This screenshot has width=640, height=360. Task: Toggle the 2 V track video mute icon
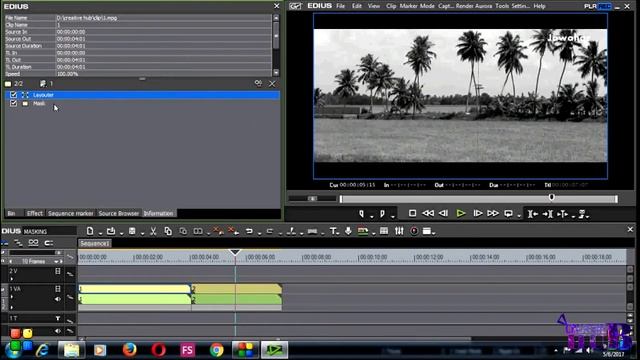58,271
